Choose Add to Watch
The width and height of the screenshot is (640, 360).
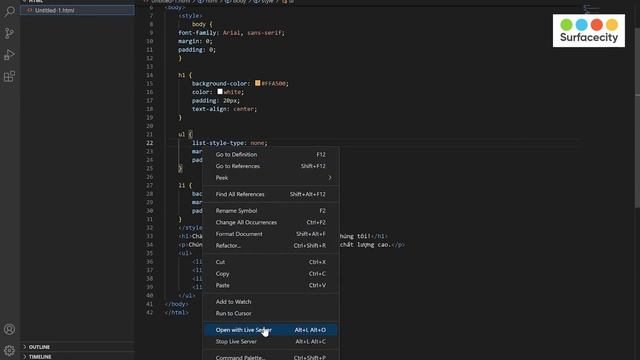click(271, 302)
